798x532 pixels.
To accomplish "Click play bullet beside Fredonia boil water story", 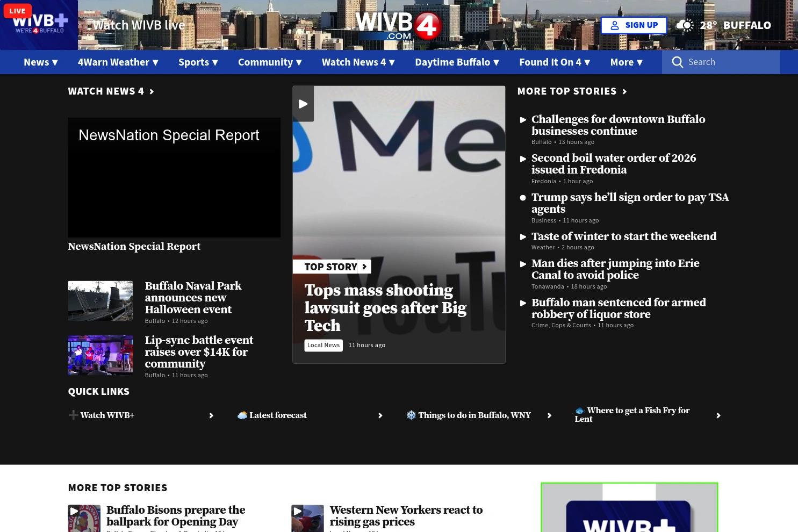I will [x=523, y=159].
